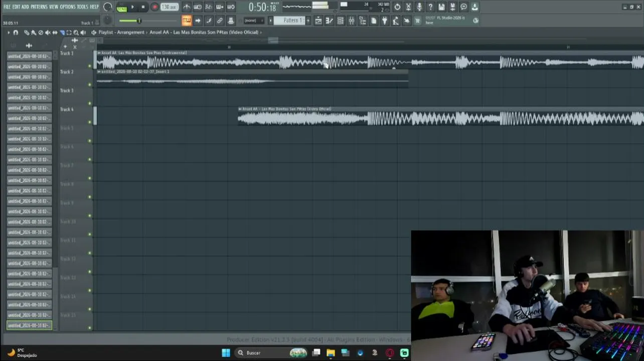Click the 130 tempo field
This screenshot has height=361, width=644.
(x=170, y=7)
